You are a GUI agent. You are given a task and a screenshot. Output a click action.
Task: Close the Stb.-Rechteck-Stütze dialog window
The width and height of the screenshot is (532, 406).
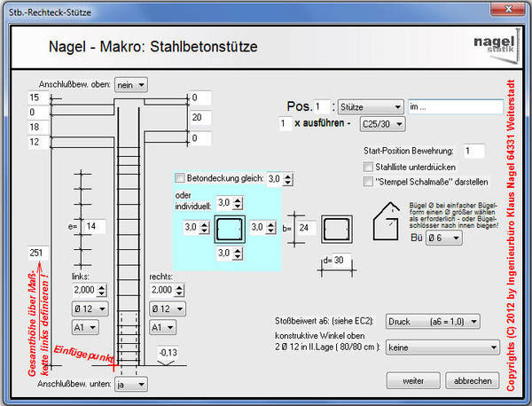(508, 9)
